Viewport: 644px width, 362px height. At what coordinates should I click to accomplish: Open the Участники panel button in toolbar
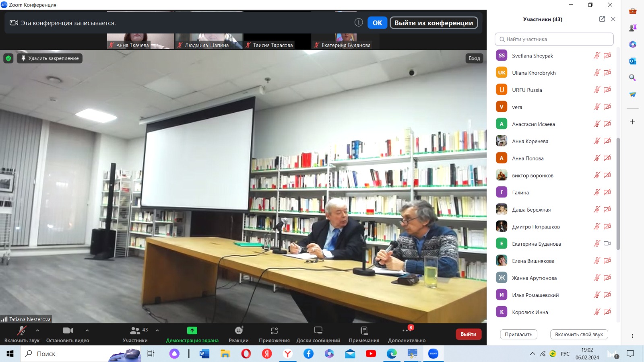pyautogui.click(x=135, y=334)
